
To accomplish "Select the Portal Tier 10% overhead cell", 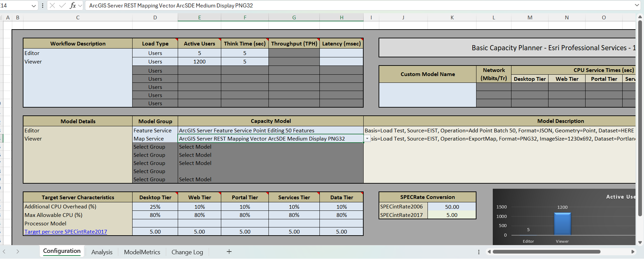I will [245, 207].
